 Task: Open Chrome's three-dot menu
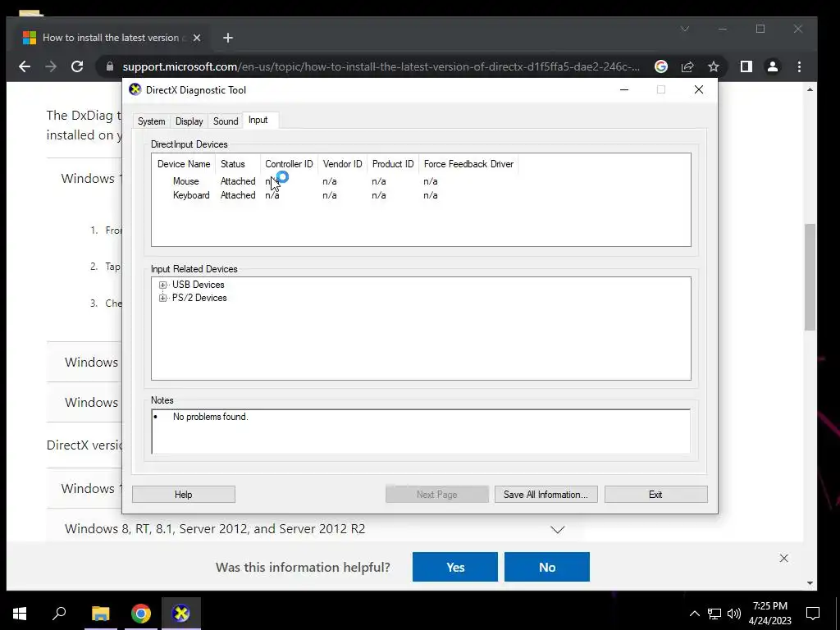click(799, 66)
